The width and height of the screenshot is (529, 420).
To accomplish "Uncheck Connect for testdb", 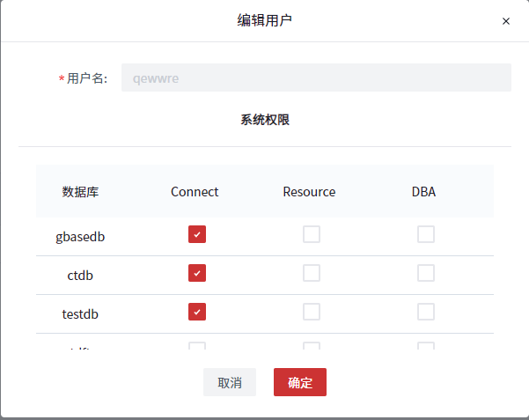I will pos(197,312).
